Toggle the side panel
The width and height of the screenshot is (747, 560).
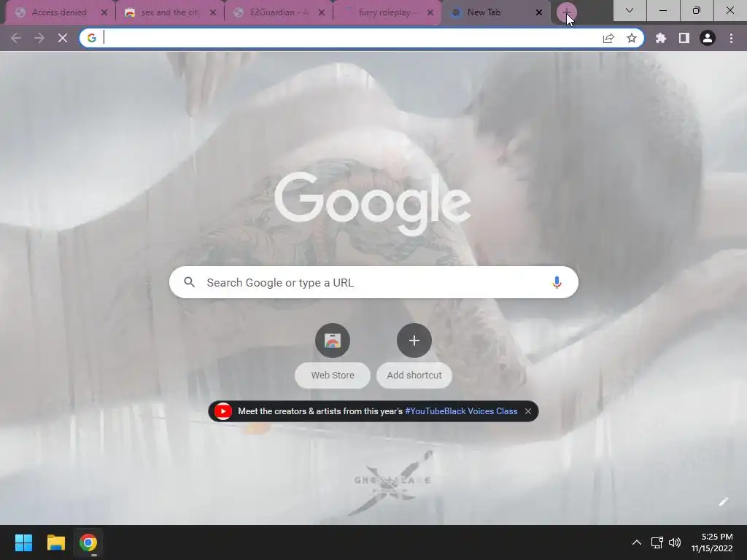coord(684,38)
